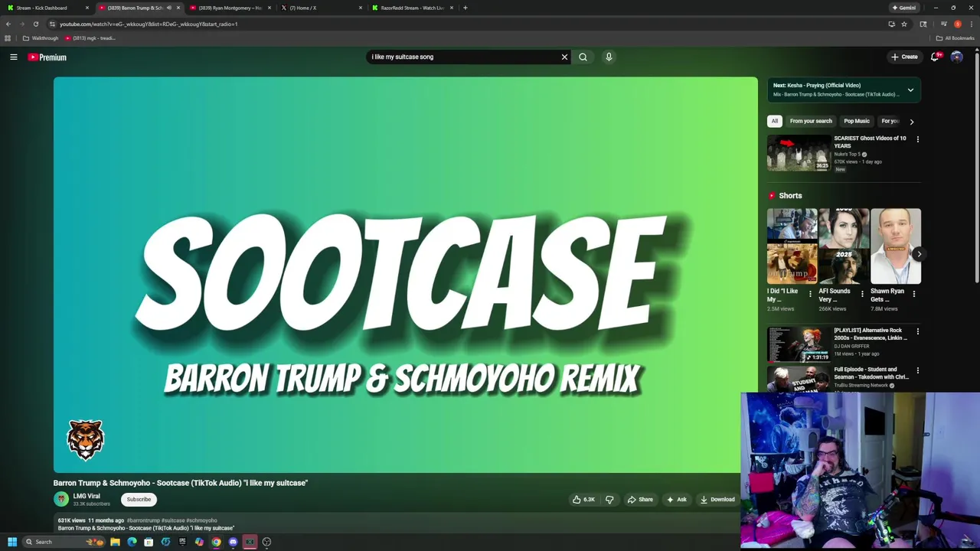Image resolution: width=980 pixels, height=551 pixels.
Task: Open Epic Games Launcher from taskbar
Action: pyautogui.click(x=182, y=542)
